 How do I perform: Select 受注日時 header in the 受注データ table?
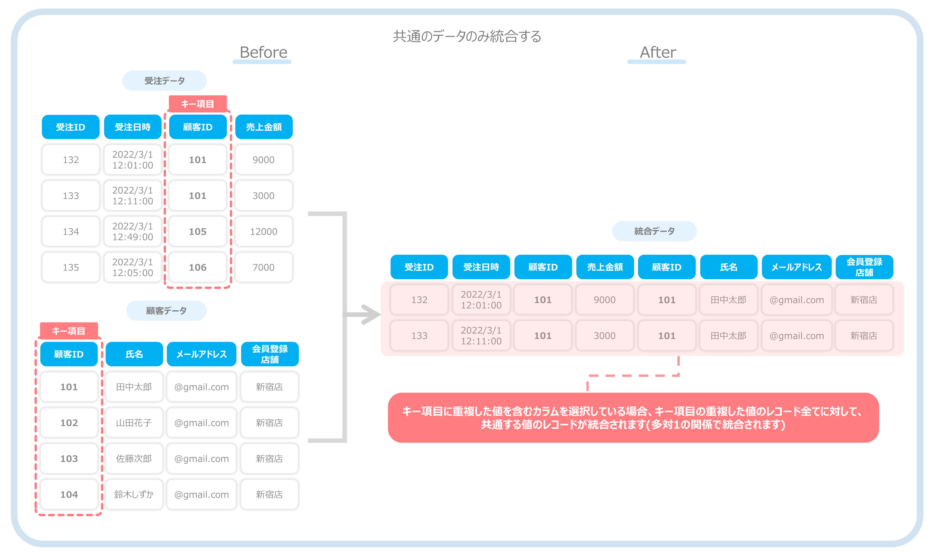pyautogui.click(x=133, y=127)
